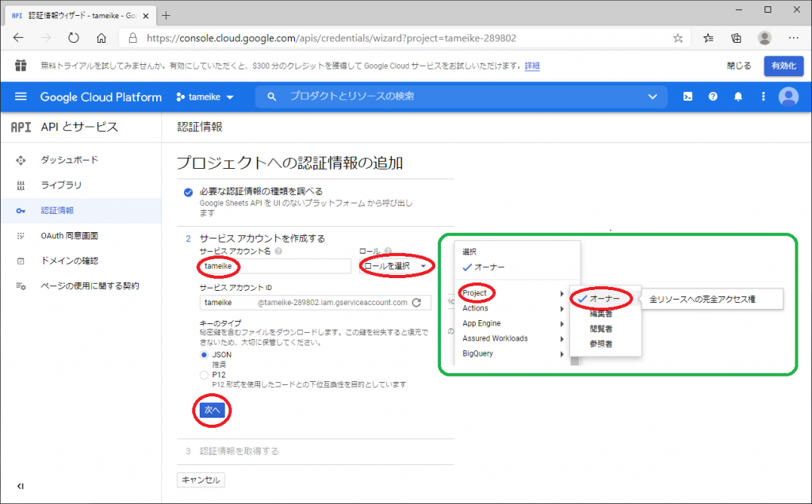Image resolution: width=812 pixels, height=504 pixels.
Task: Activate Cloud Shell icon in header
Action: 688,97
